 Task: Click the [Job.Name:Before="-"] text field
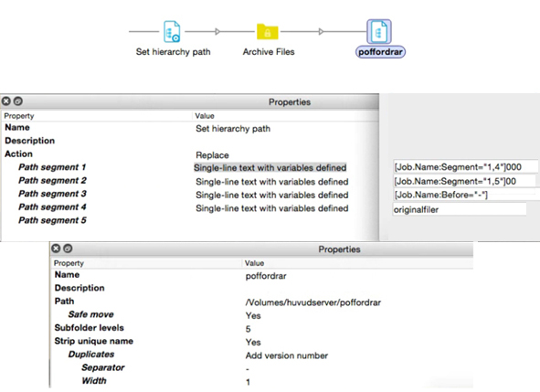point(465,195)
